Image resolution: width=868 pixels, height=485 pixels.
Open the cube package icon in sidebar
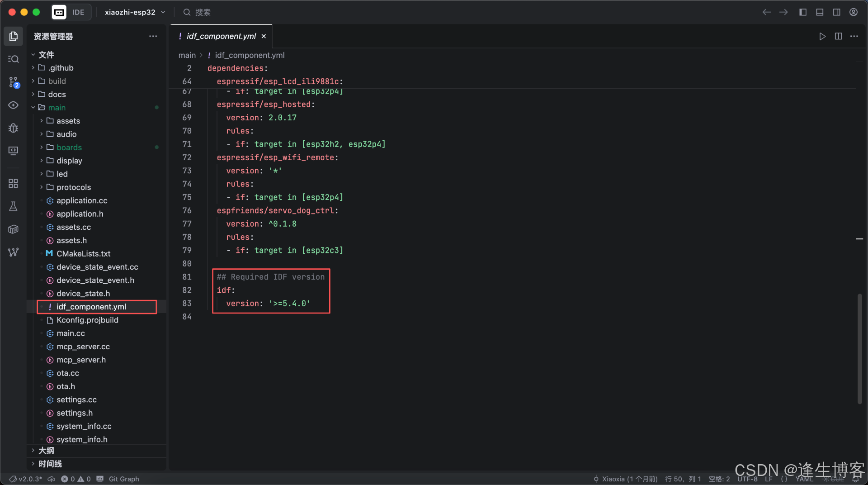[x=14, y=229]
